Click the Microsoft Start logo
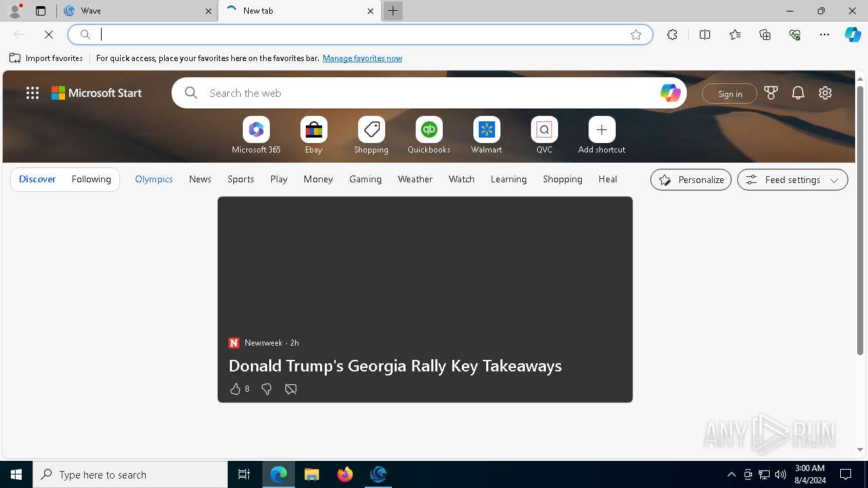Screen dimensions: 868x488 click(97, 93)
